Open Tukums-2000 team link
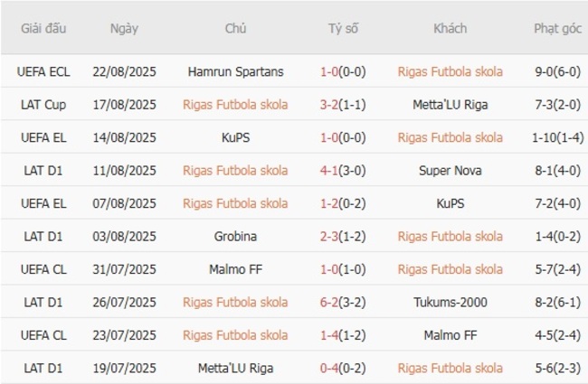 point(450,302)
